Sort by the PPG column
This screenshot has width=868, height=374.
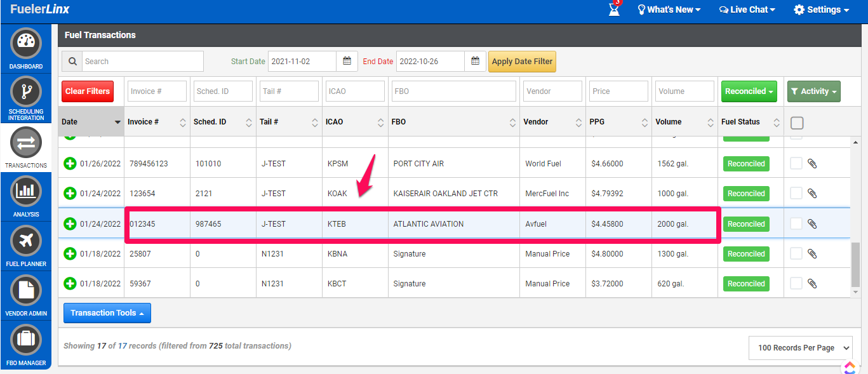(x=619, y=122)
